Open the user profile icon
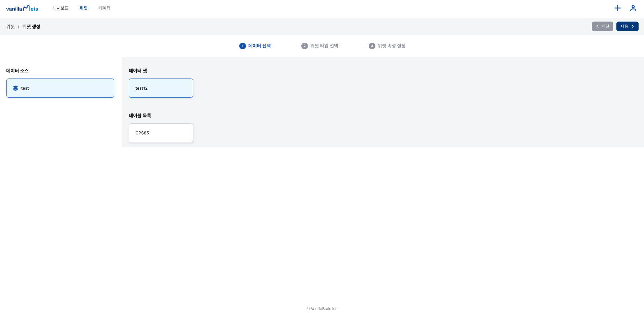 633,8
